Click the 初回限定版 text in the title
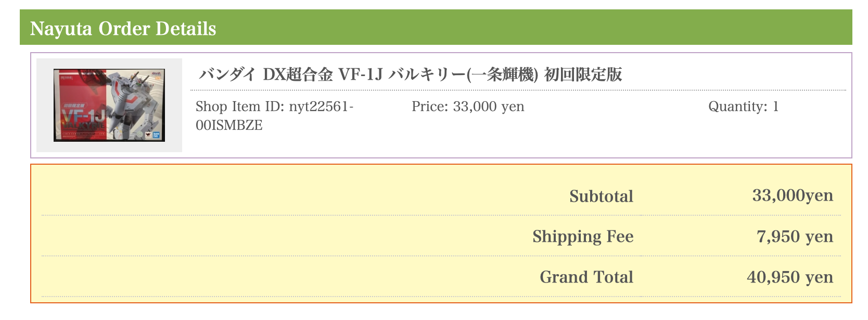Image resolution: width=868 pixels, height=320 pixels. click(x=583, y=75)
